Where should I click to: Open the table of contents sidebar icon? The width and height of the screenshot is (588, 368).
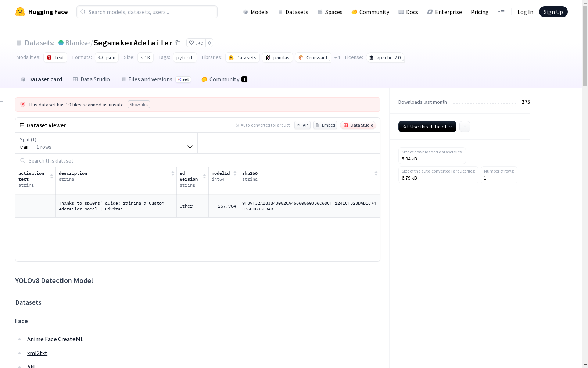tap(2, 102)
